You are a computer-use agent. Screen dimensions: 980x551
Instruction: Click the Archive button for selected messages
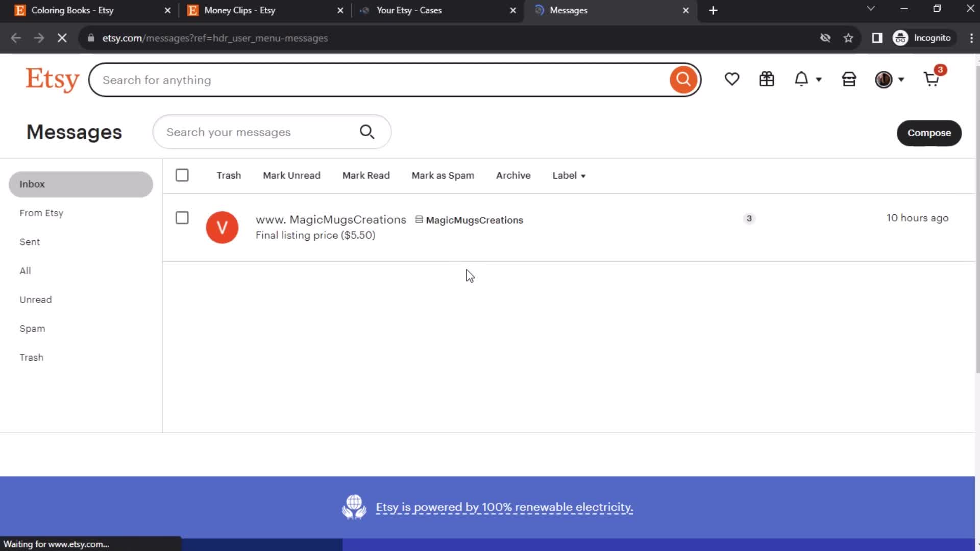point(513,175)
